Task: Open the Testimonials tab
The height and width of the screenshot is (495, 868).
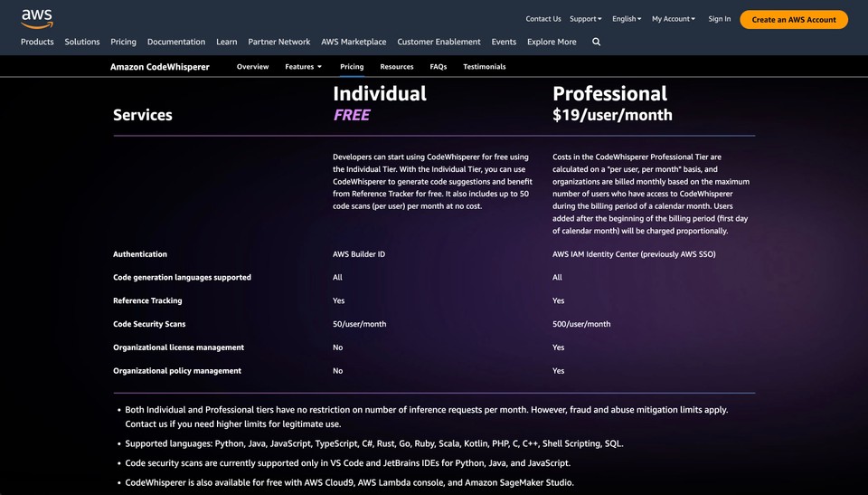Action: (485, 67)
